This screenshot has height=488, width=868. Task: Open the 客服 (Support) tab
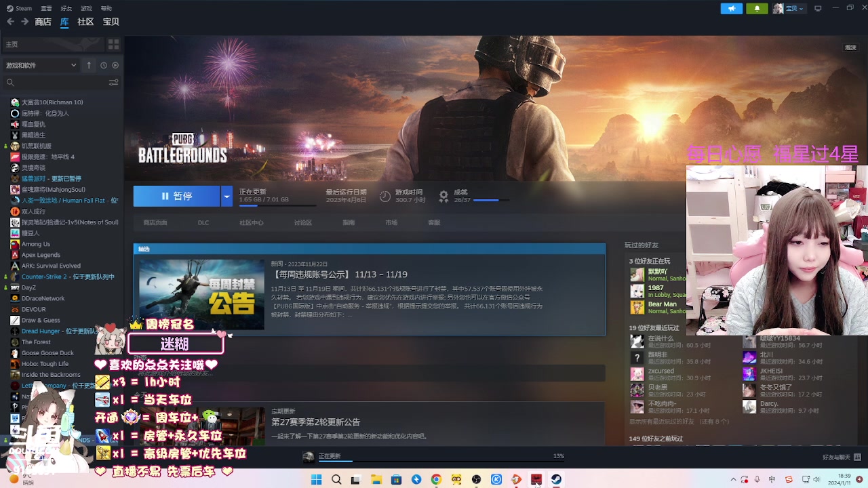434,222
